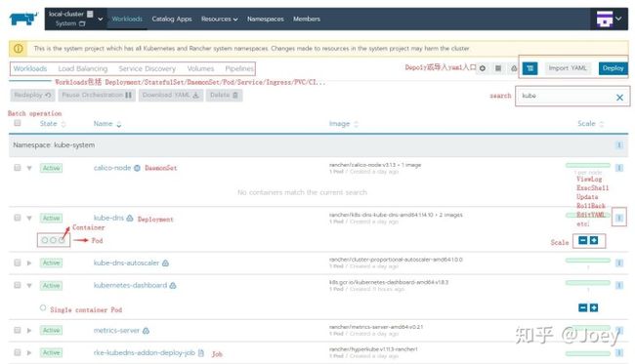
Task: Sort by Name column
Action: point(107,124)
